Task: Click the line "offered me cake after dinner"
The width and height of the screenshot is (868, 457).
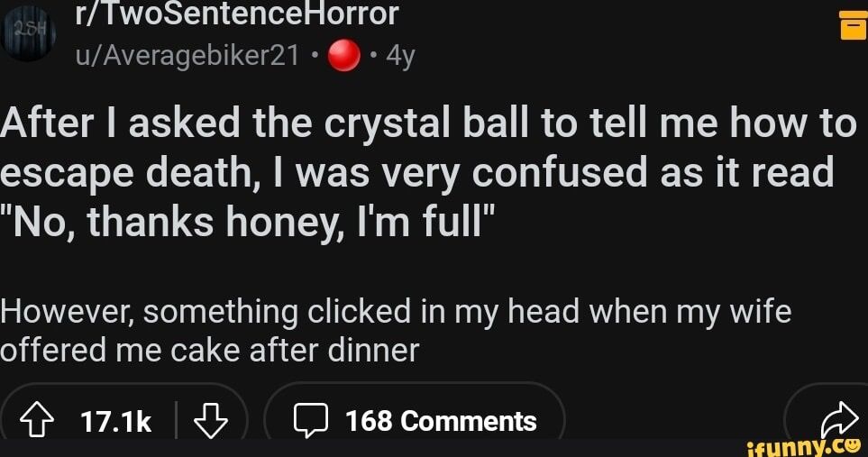Action: point(209,350)
